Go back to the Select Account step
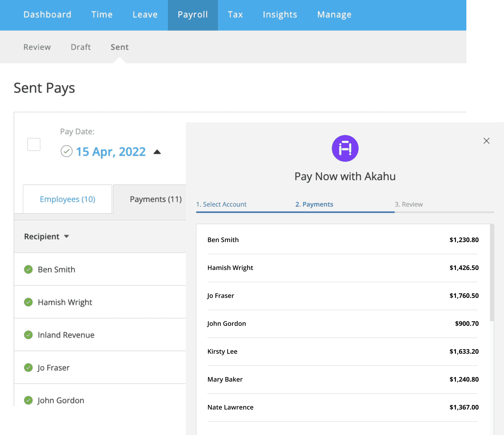This screenshot has height=435, width=504. tap(222, 204)
